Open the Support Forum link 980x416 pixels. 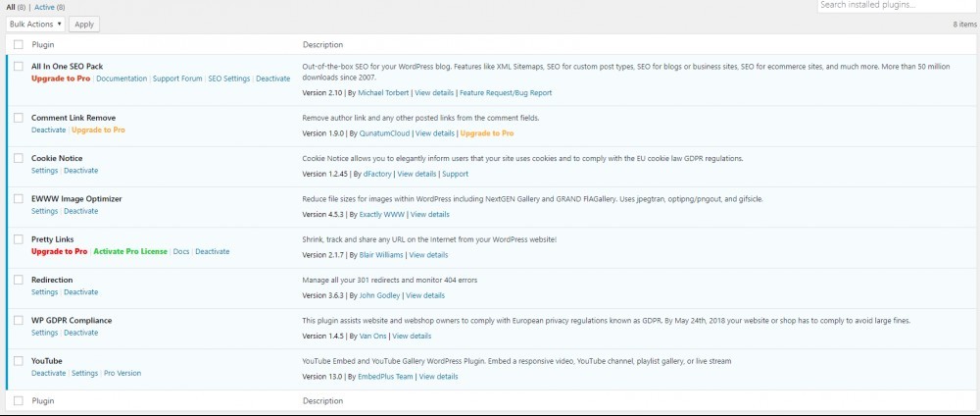(177, 78)
